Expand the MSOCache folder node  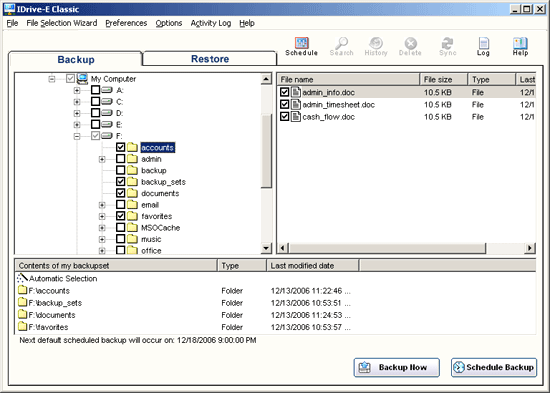(x=102, y=228)
